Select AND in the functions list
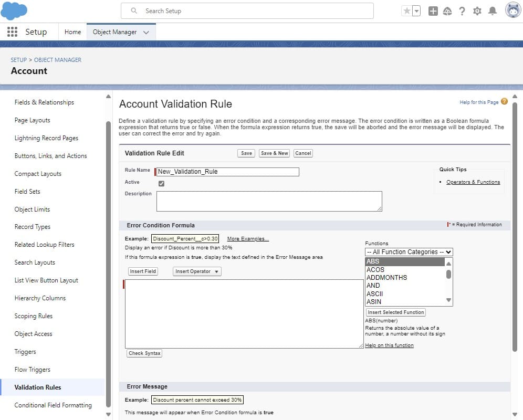Screen dimensions: 523x420 pyautogui.click(x=405, y=286)
